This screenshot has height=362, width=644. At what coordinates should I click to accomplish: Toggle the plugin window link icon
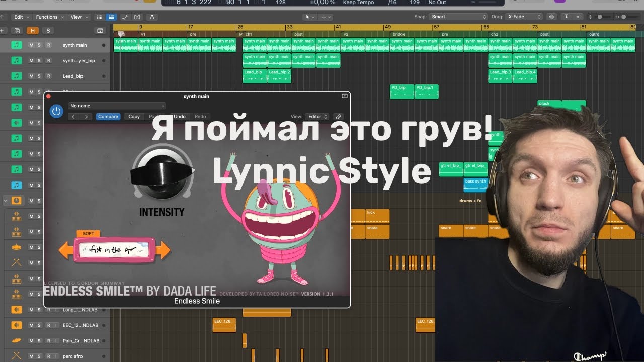[339, 117]
